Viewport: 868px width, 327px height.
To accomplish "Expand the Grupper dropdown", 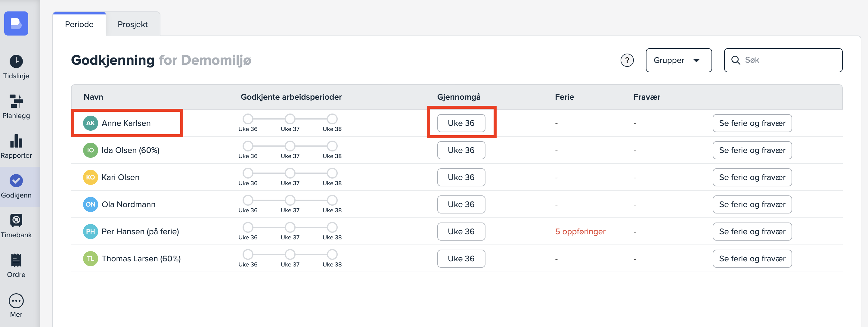I will click(x=678, y=60).
